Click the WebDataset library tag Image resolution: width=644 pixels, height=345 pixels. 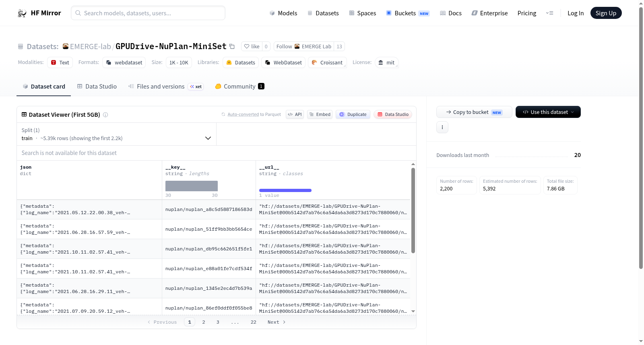[283, 62]
